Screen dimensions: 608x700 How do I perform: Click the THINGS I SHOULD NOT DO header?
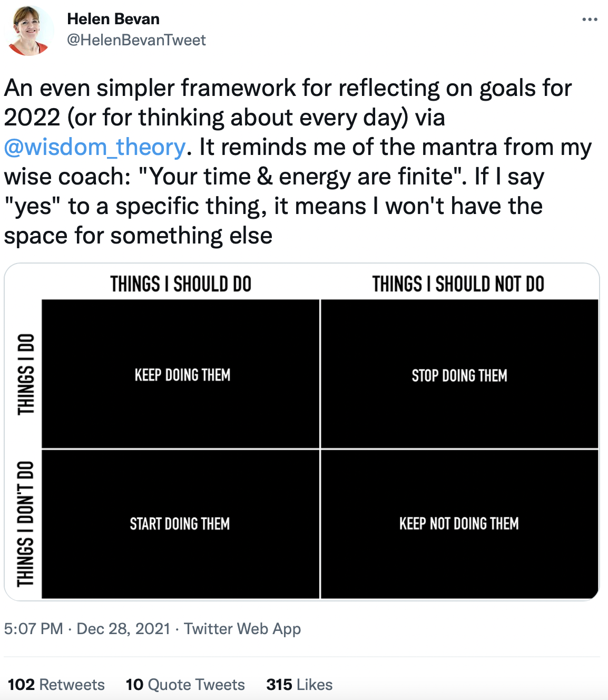[x=458, y=284]
